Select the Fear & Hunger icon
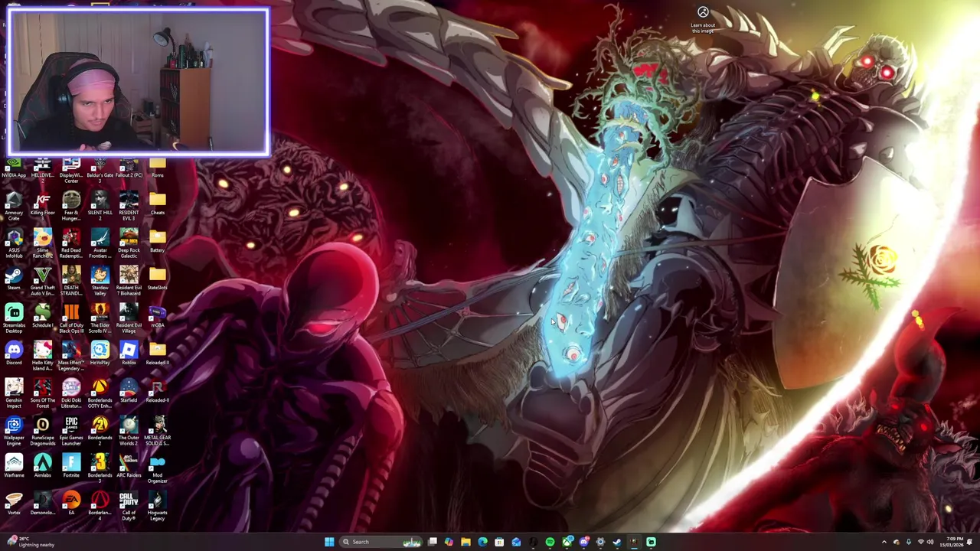Image resolution: width=980 pixels, height=551 pixels. tap(71, 206)
